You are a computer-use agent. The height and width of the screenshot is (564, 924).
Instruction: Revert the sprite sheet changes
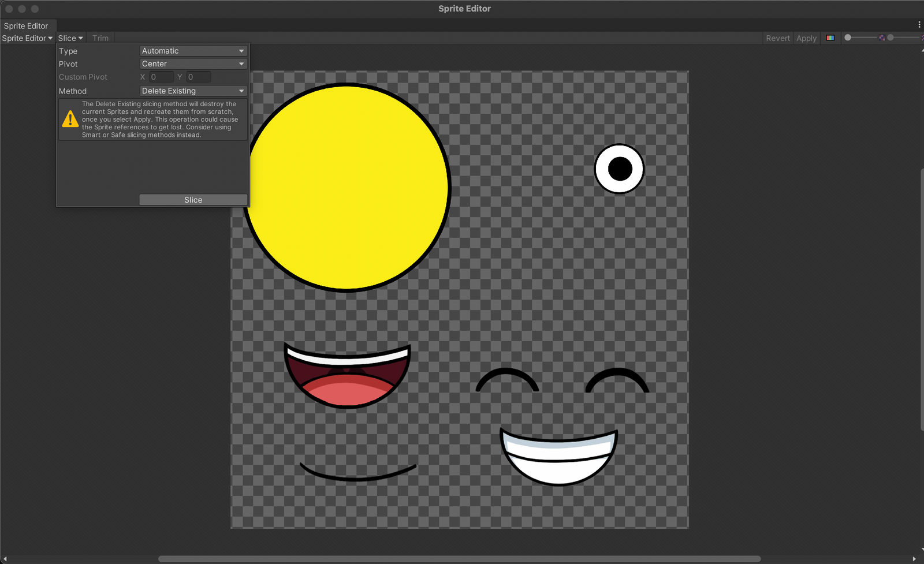click(x=778, y=38)
